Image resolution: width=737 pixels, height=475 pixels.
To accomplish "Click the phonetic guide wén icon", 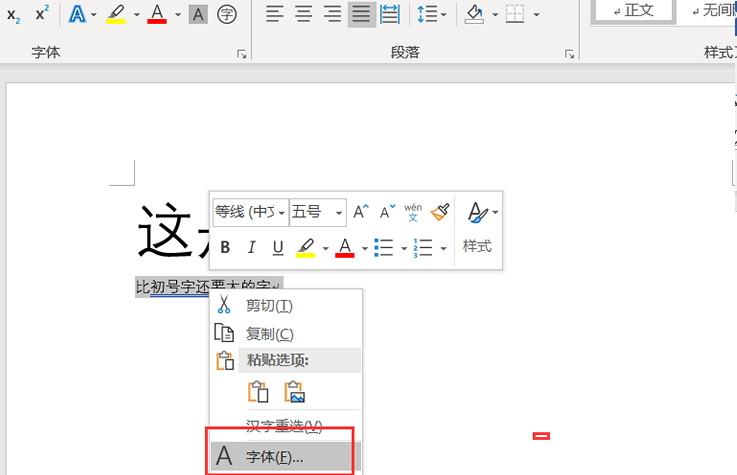I will (x=413, y=212).
